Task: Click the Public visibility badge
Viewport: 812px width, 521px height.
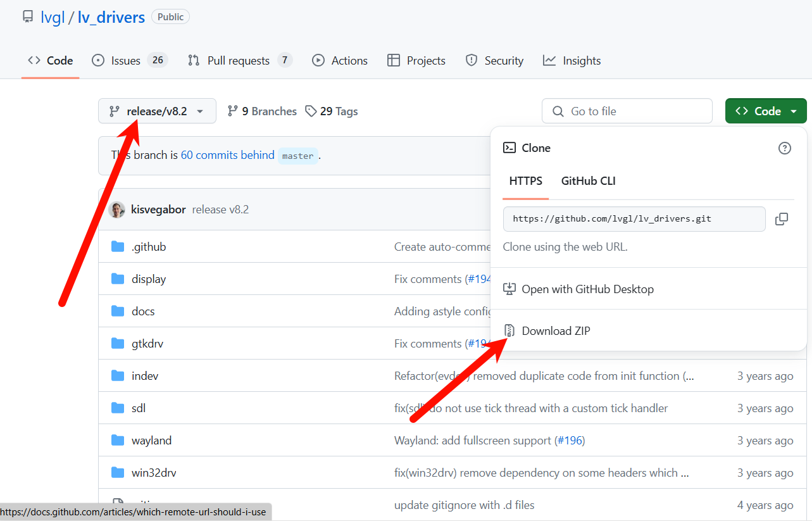Action: point(170,17)
